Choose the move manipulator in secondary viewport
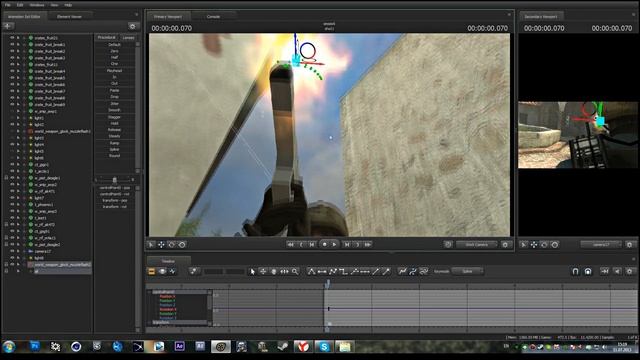Image resolution: width=640 pixels, height=360 pixels. 534,244
